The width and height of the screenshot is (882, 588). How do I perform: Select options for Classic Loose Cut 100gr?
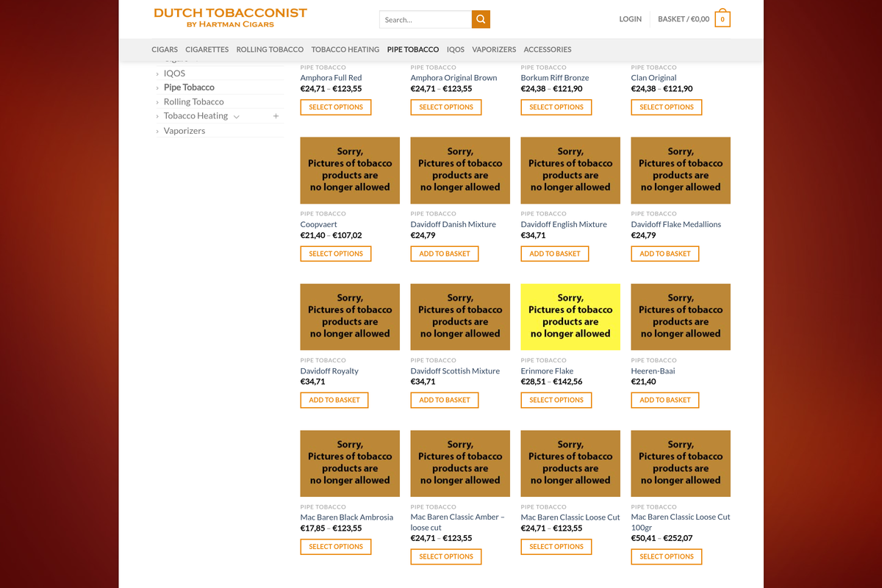point(667,557)
